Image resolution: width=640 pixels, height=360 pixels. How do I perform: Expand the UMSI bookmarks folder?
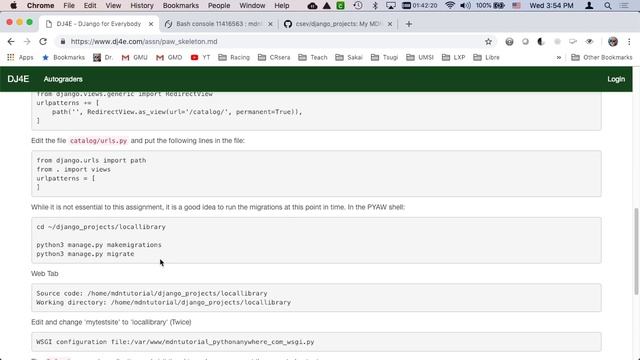pyautogui.click(x=420, y=58)
